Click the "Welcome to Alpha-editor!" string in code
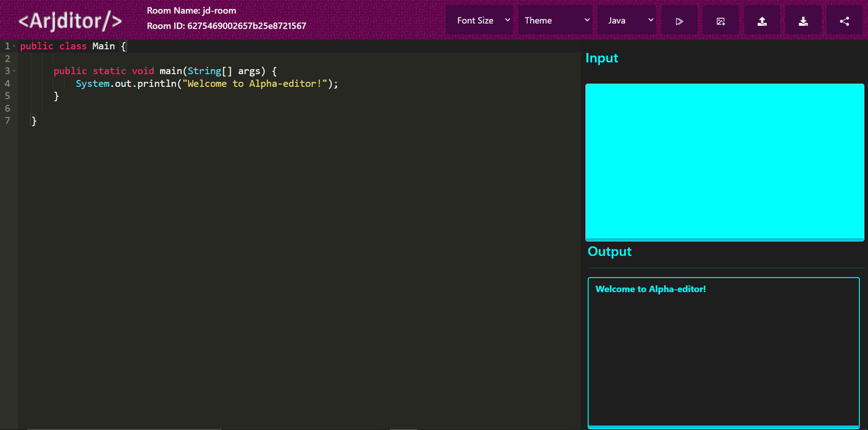 pyautogui.click(x=256, y=83)
